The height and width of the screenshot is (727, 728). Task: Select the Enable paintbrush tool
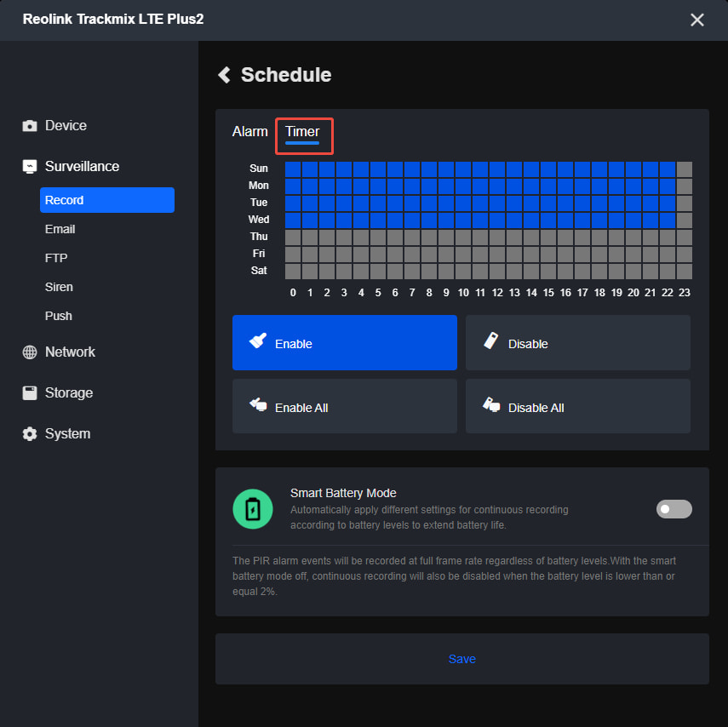point(345,343)
